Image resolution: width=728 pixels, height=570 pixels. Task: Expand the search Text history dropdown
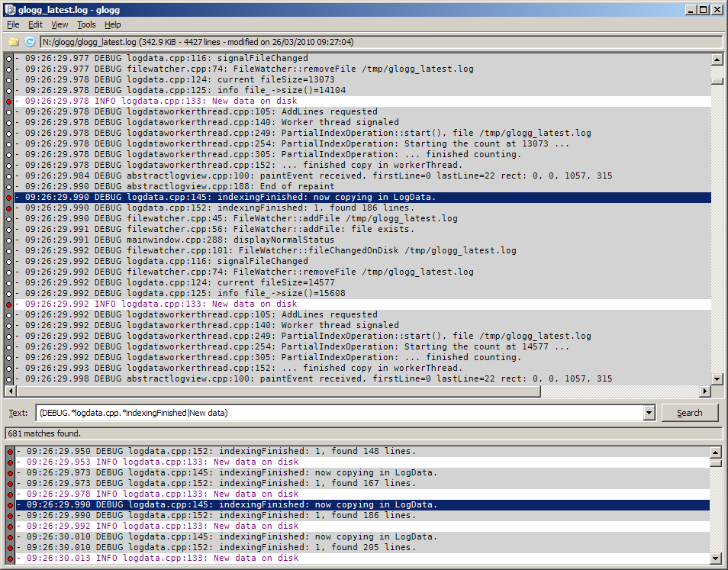[x=649, y=413]
